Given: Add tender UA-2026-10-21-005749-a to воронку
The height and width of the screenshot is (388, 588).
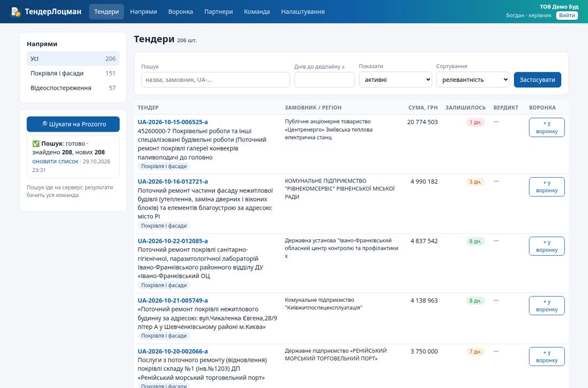Looking at the screenshot, I should click(547, 306).
